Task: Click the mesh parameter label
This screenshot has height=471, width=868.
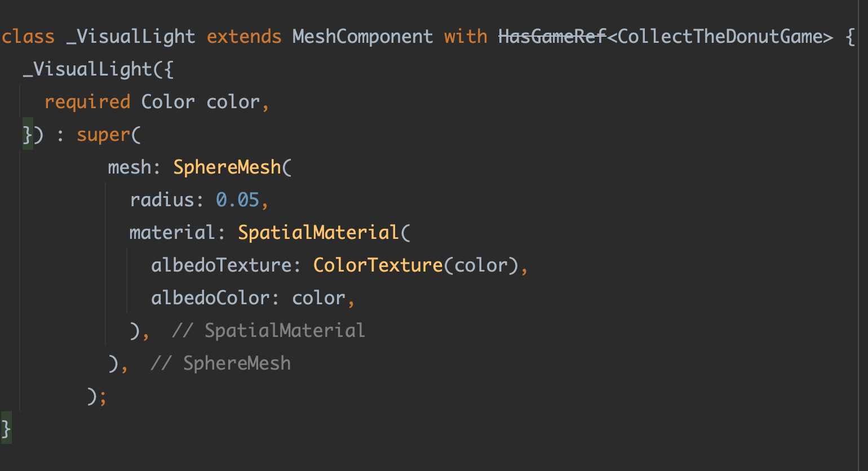Action: [130, 167]
